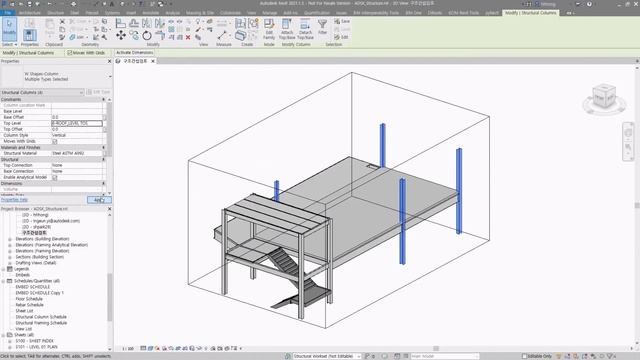This screenshot has height=360, width=640.
Task: Switch to Manage ribbon tab
Action: tap(269, 13)
